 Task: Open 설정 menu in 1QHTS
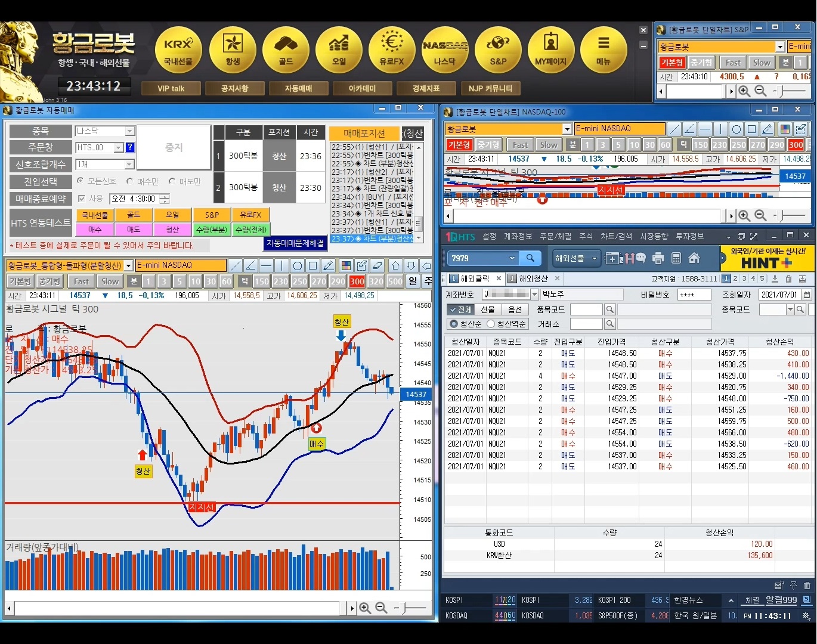click(489, 237)
